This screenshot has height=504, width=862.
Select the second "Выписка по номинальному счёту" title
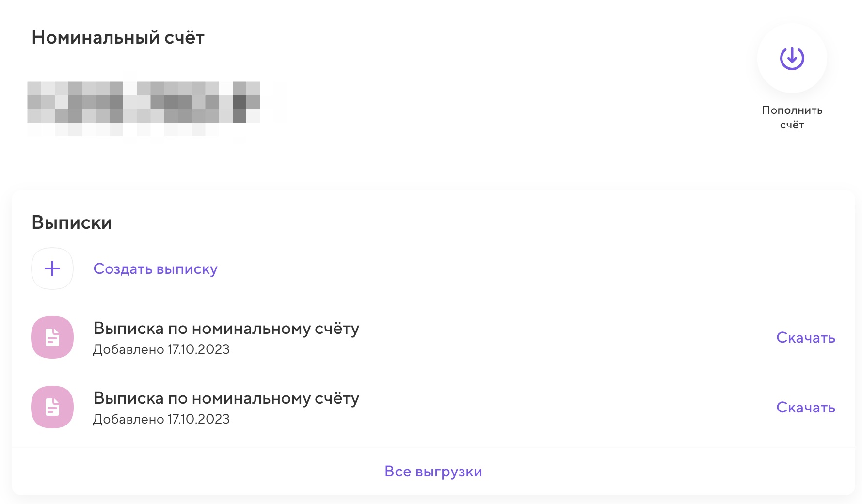(226, 398)
